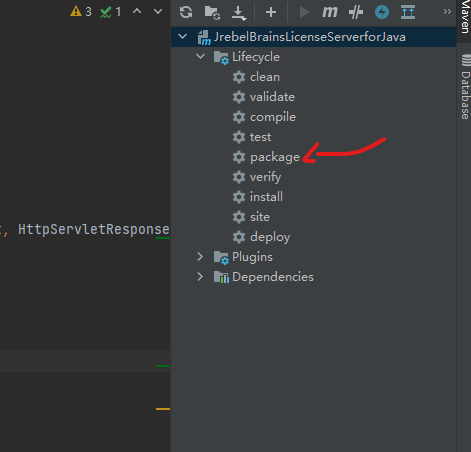The height and width of the screenshot is (452, 471).
Task: Select the install lifecycle goal
Action: pyautogui.click(x=266, y=197)
